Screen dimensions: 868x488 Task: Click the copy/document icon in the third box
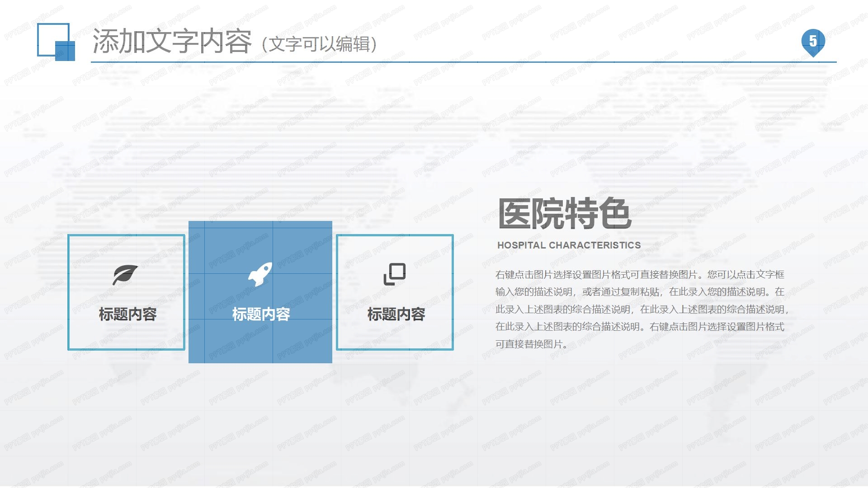point(394,275)
